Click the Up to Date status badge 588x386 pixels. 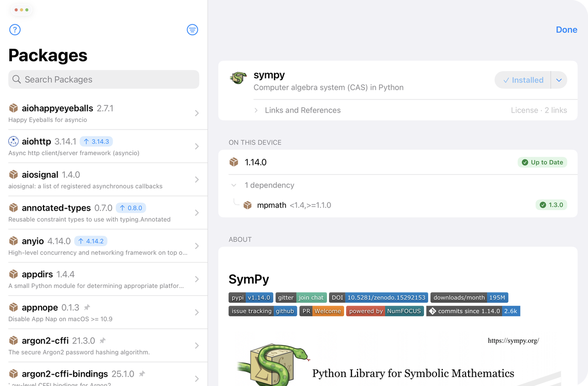coord(542,162)
